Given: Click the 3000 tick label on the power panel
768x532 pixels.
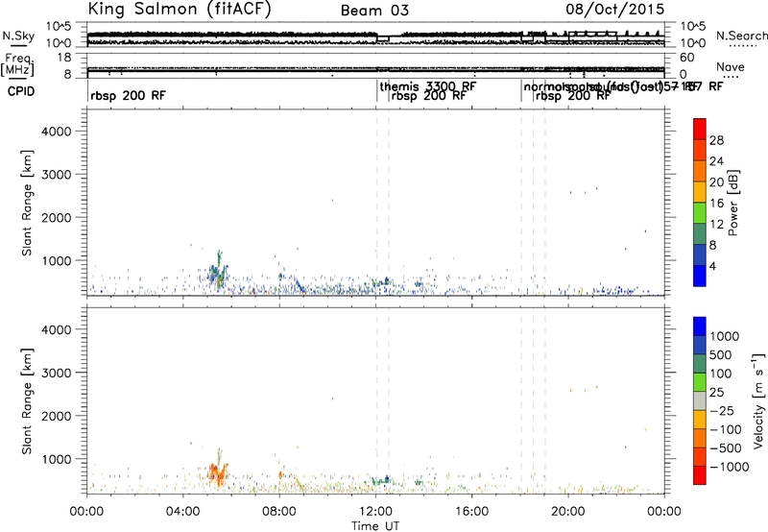Looking at the screenshot, I should 56,175.
